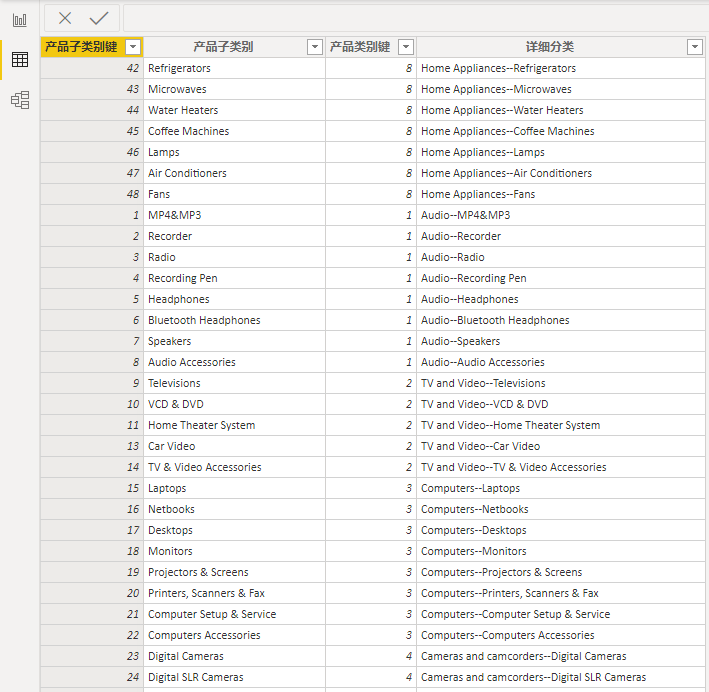The image size is (709, 692).
Task: Open filter dropdown for 产品子类别 column
Action: coord(314,47)
